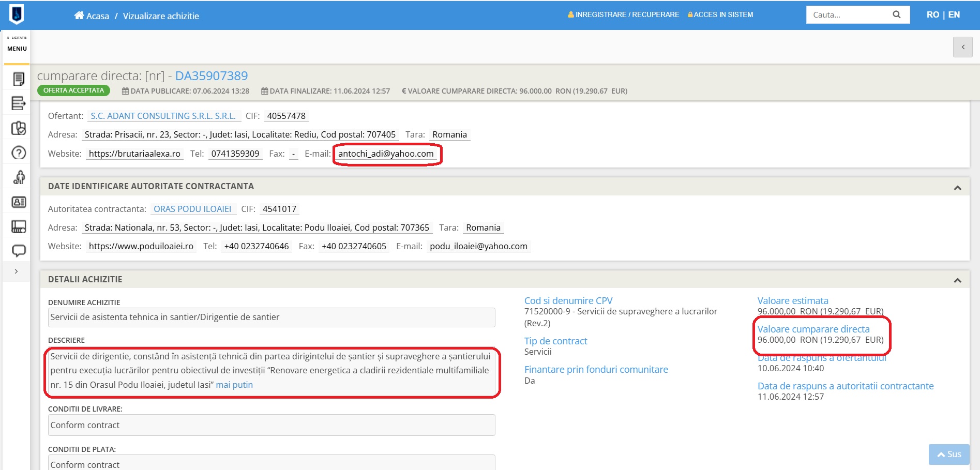This screenshot has width=980, height=470.
Task: Open Inregistrare / Recuperare in top bar
Action: (x=624, y=15)
